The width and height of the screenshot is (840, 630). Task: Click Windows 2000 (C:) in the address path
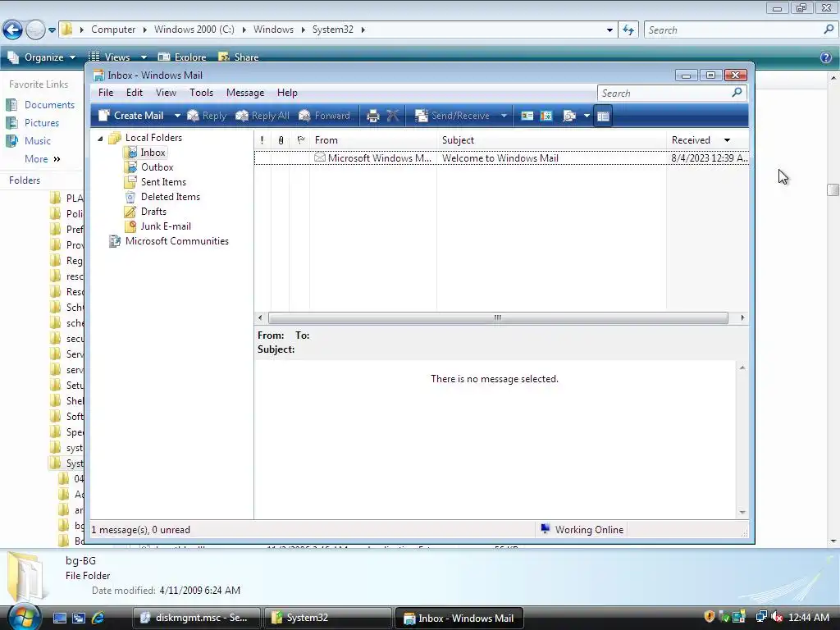coord(194,30)
